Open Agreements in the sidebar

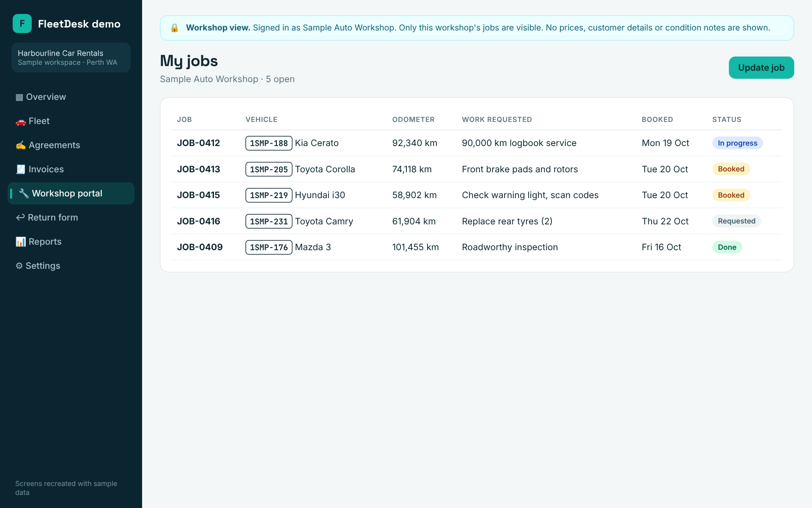click(x=71, y=145)
